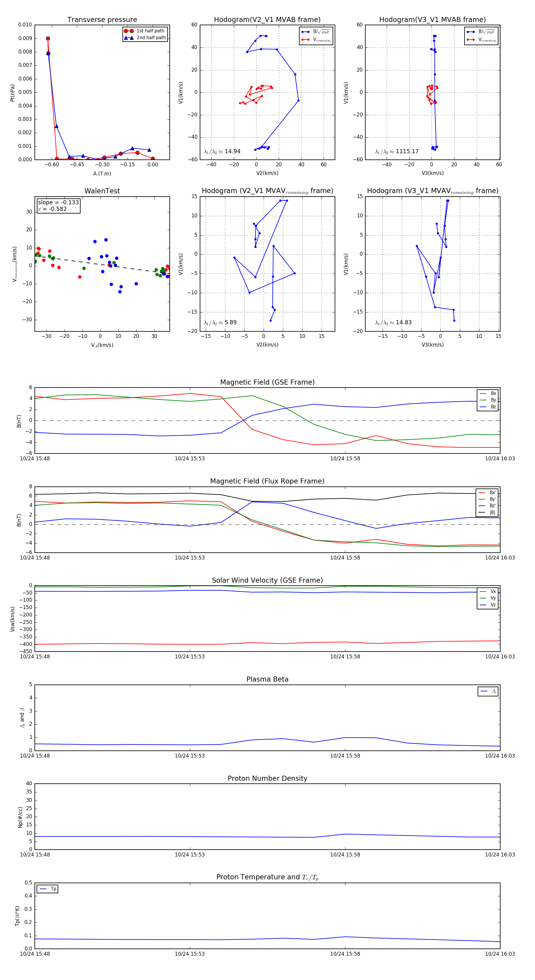Click the "Pt(nPa)" y-axis label
Screen dimensions: 535x980
pos(12,93)
